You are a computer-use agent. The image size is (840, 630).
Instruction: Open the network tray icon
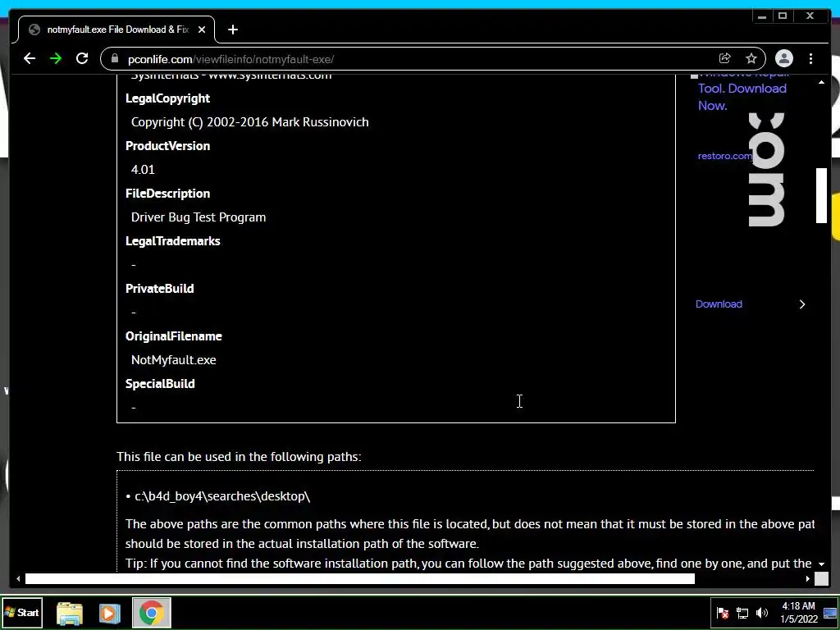[x=742, y=613]
